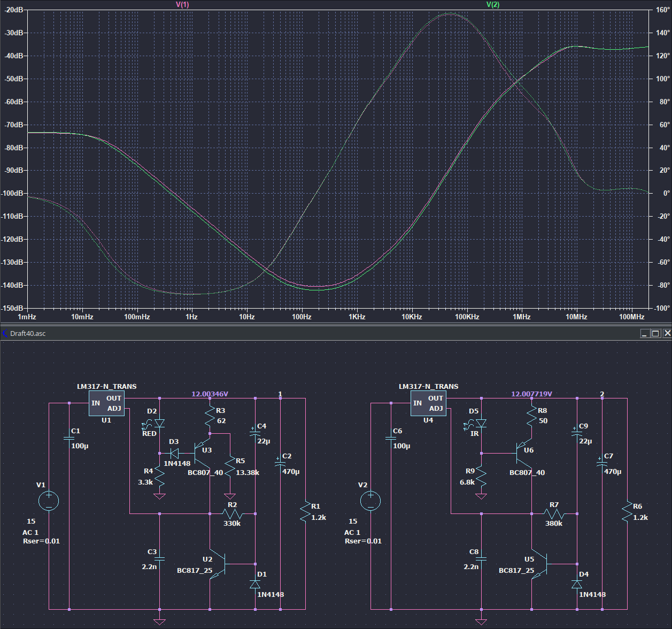Select capacitor C9 symbol
The height and width of the screenshot is (629, 672).
coord(577,433)
